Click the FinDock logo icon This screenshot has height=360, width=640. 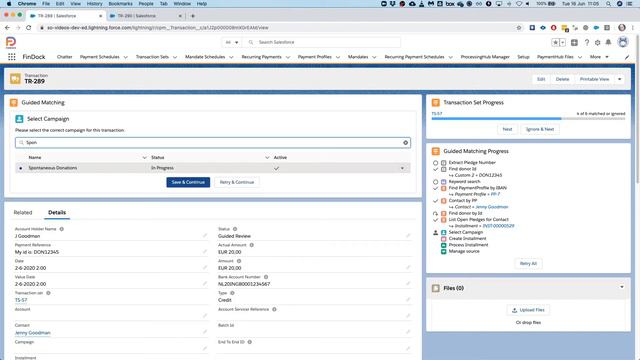point(11,42)
